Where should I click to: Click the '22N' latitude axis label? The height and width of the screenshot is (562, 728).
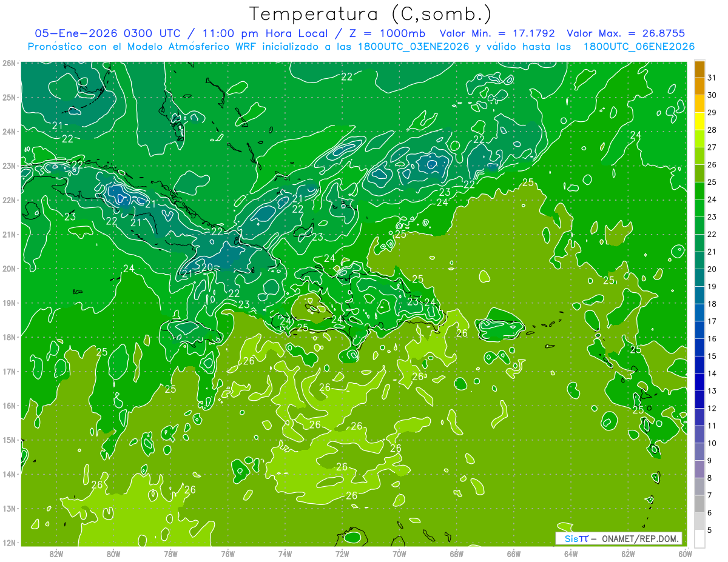pyautogui.click(x=8, y=200)
